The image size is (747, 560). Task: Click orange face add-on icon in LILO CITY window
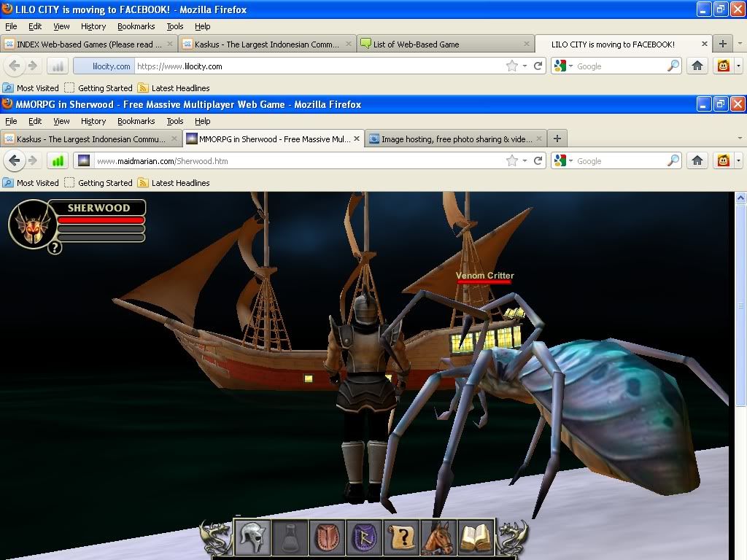pyautogui.click(x=723, y=66)
